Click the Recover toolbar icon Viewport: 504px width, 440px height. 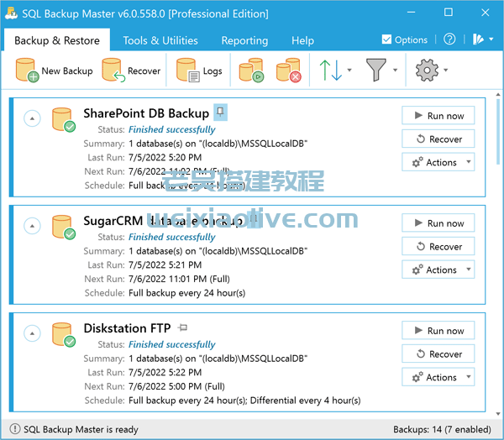[113, 70]
